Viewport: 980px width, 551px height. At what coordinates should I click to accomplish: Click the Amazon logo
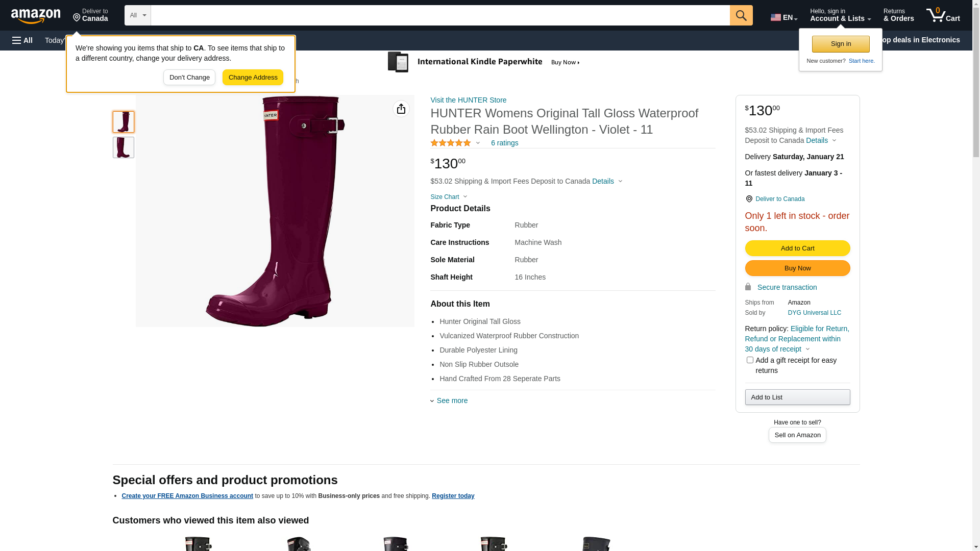click(x=36, y=16)
